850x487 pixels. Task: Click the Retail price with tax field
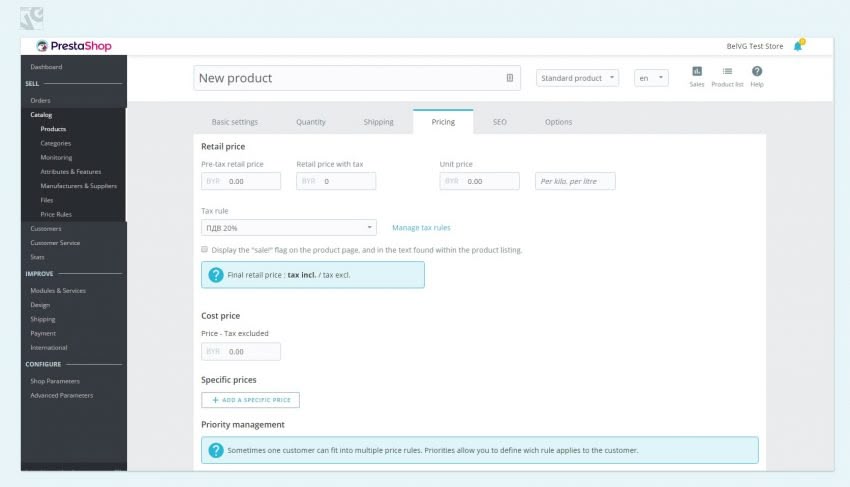(x=336, y=181)
